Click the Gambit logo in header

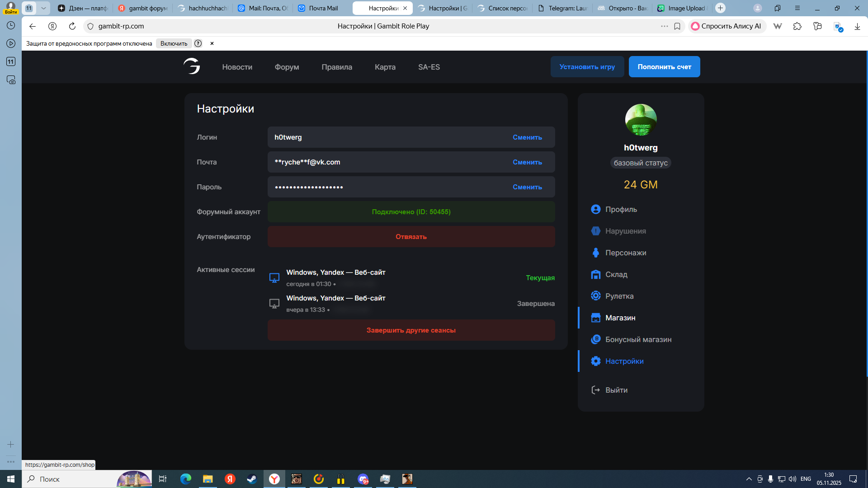click(192, 66)
